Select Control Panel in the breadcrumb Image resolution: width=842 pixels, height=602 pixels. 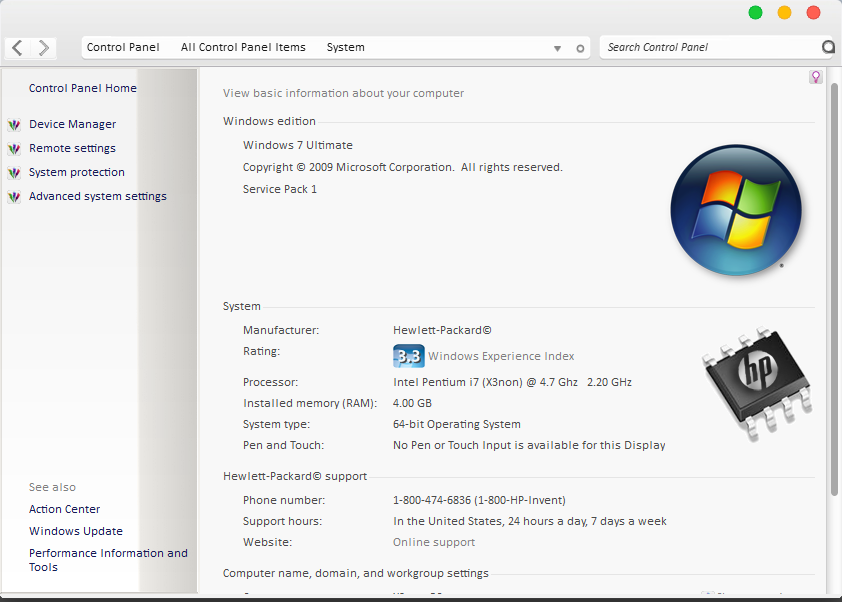123,47
